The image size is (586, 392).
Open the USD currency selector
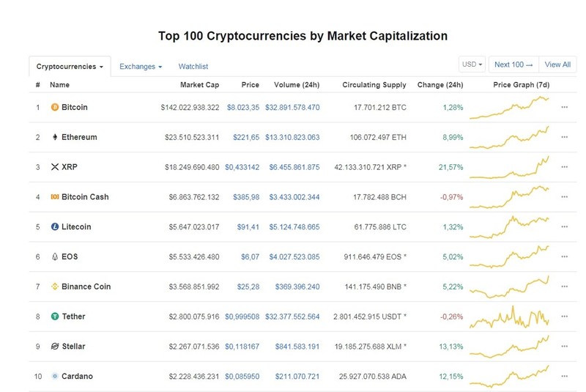pyautogui.click(x=472, y=64)
